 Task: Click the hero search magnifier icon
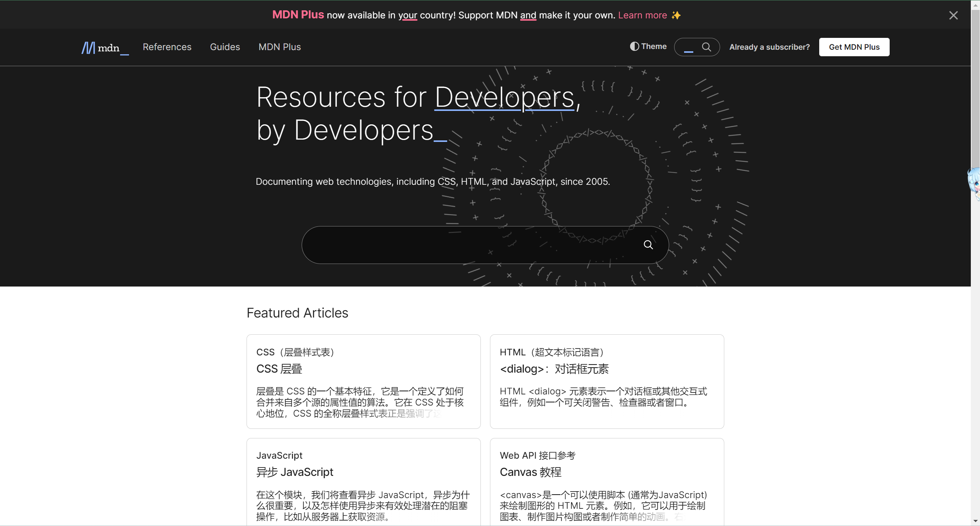click(x=648, y=245)
